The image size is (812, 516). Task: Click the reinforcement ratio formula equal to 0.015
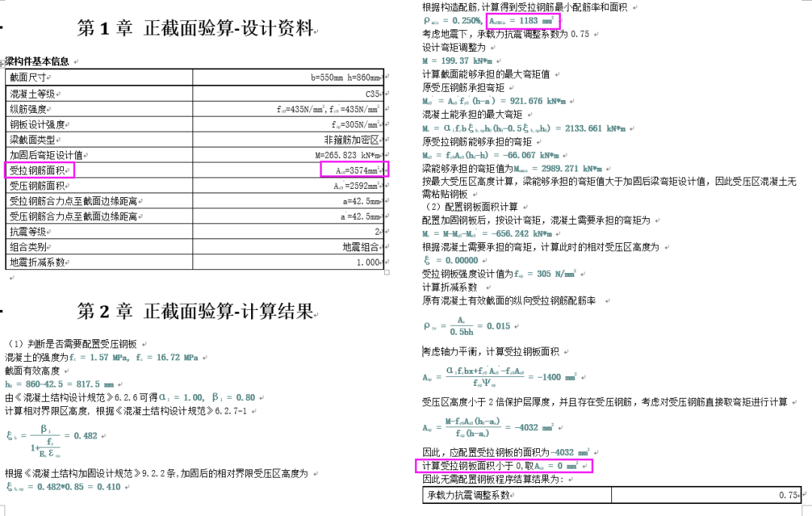pyautogui.click(x=467, y=326)
